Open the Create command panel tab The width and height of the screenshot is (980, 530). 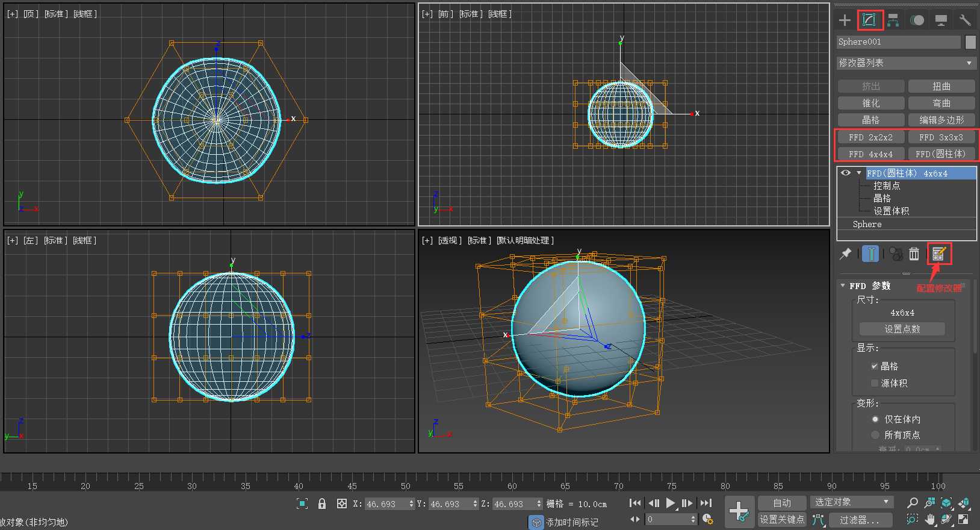point(845,20)
